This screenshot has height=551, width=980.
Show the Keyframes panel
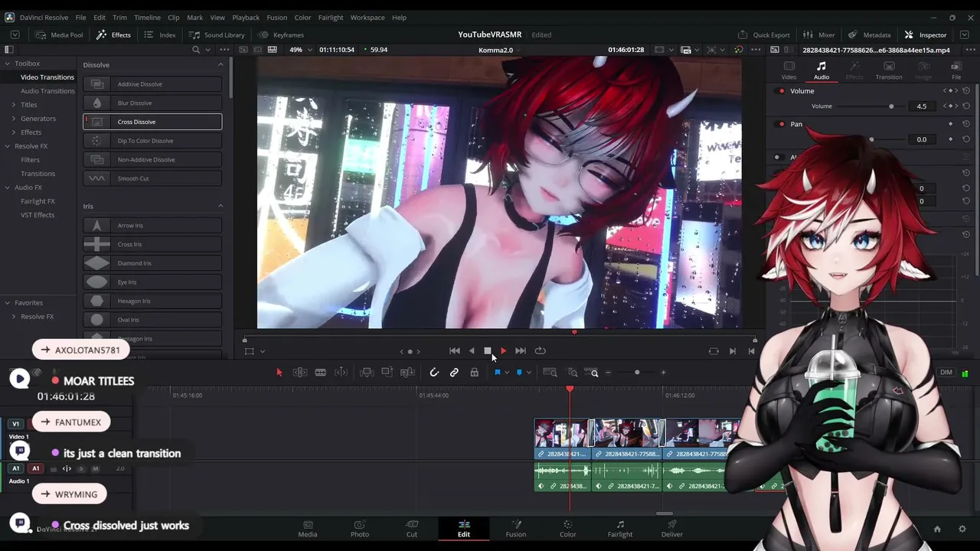click(281, 34)
